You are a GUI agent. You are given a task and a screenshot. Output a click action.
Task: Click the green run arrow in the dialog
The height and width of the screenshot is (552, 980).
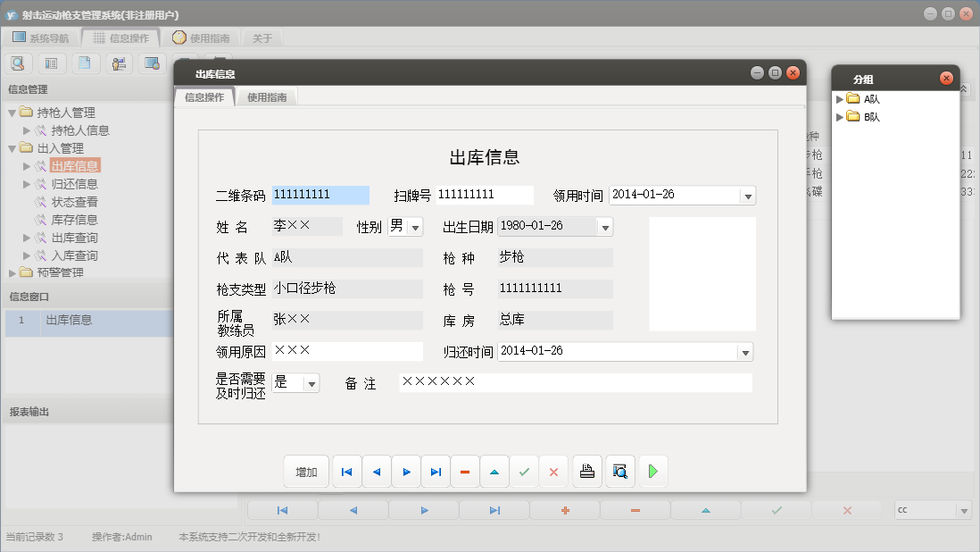[652, 471]
